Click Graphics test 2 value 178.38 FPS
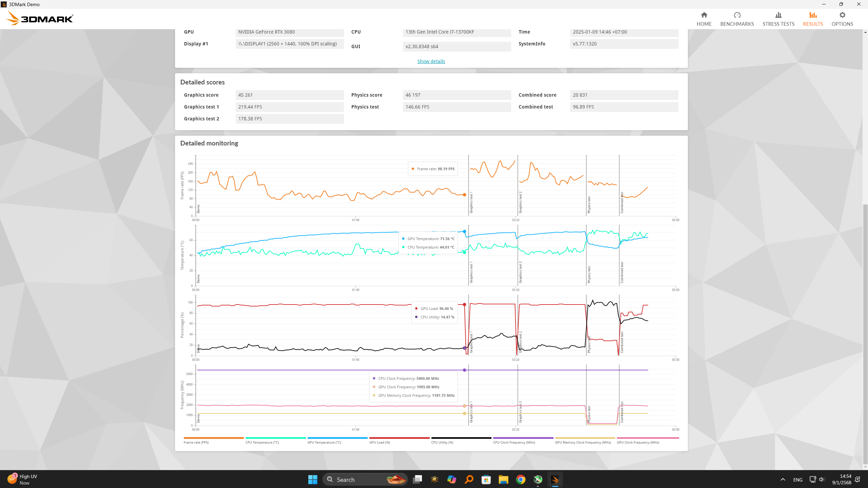The height and width of the screenshot is (488, 868). pyautogui.click(x=289, y=119)
